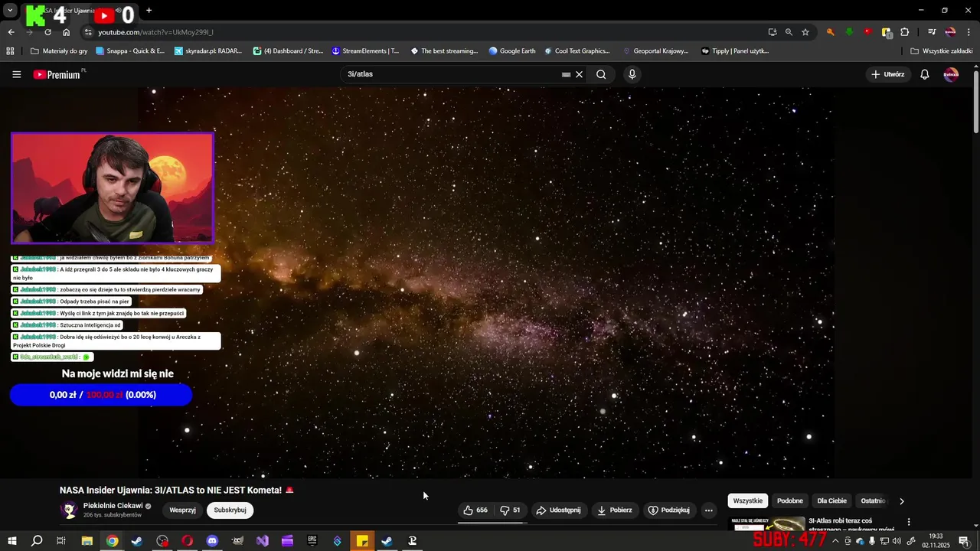980x551 pixels.
Task: Open the StreamElements bookmark
Action: (366, 51)
